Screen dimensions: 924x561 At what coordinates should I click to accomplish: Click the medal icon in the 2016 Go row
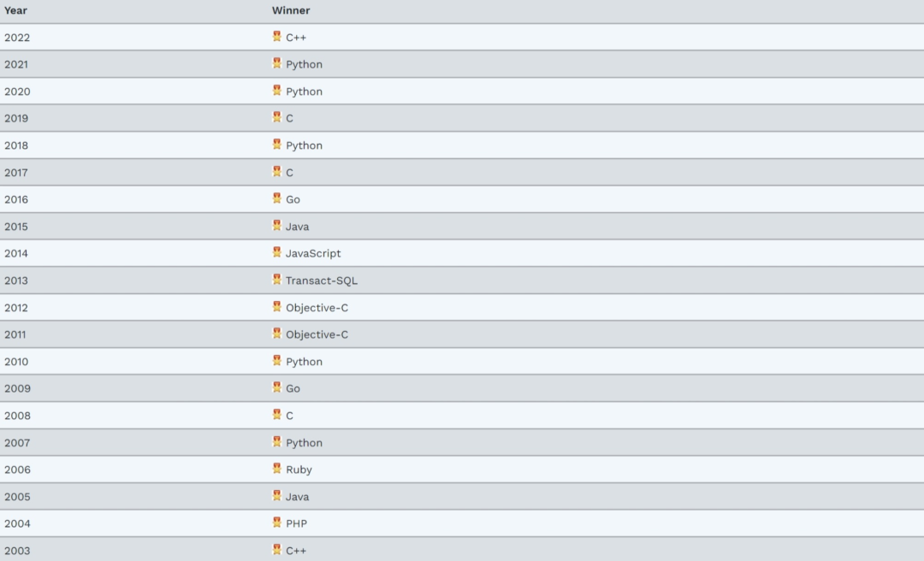(x=276, y=198)
